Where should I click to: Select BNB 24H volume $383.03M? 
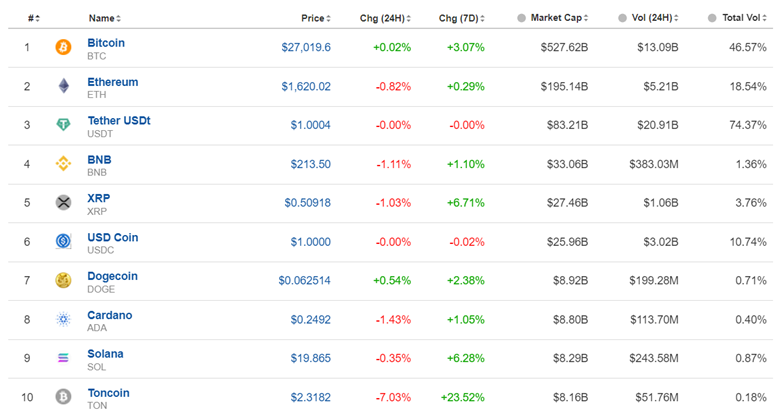[654, 164]
